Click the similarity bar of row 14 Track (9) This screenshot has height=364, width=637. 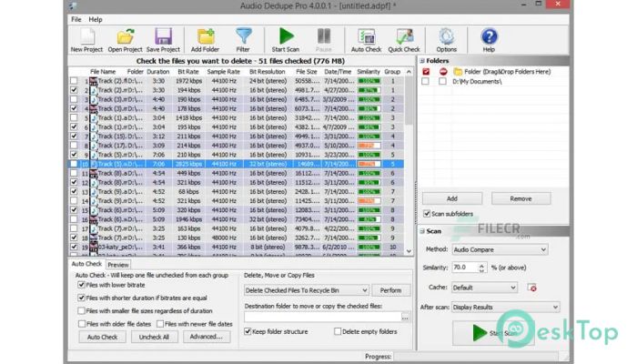pos(369,201)
